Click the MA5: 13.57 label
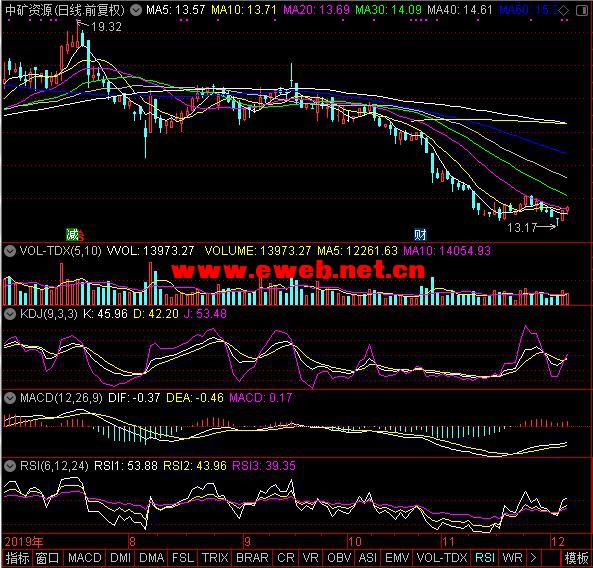This screenshot has width=593, height=568. point(175,10)
